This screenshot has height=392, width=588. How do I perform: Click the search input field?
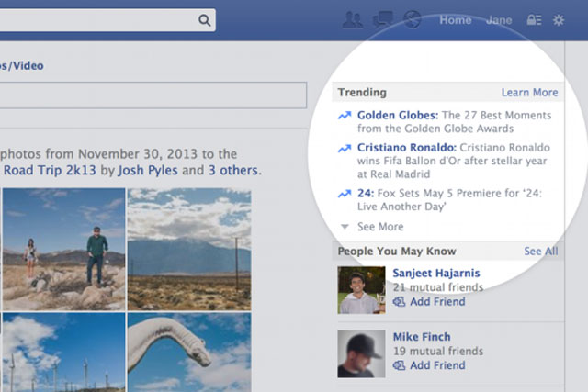pos(107,20)
